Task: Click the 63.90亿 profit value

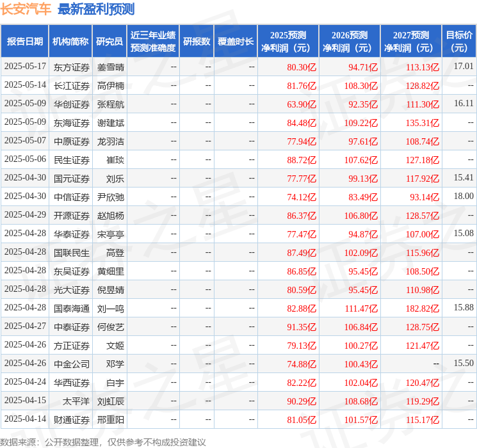Action: tap(302, 104)
